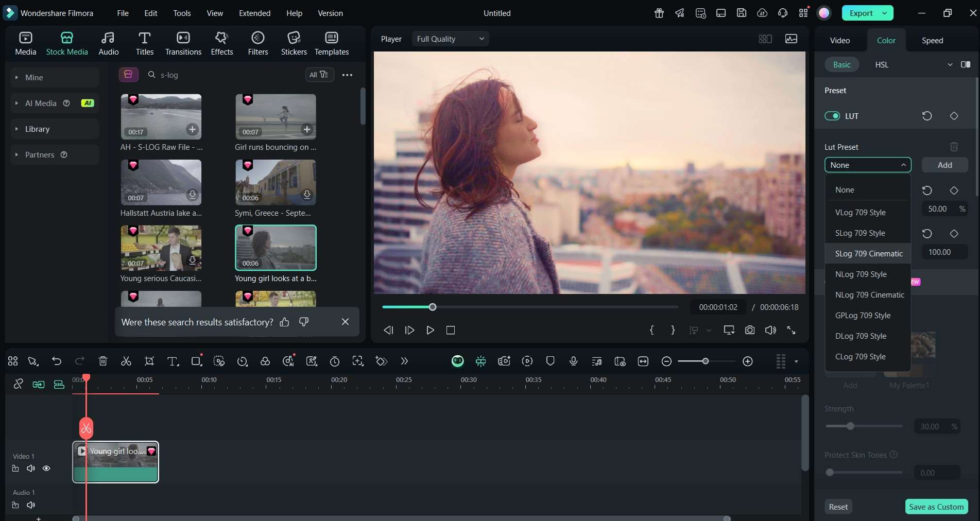Click the Add LUT button
The image size is (980, 521).
point(944,165)
